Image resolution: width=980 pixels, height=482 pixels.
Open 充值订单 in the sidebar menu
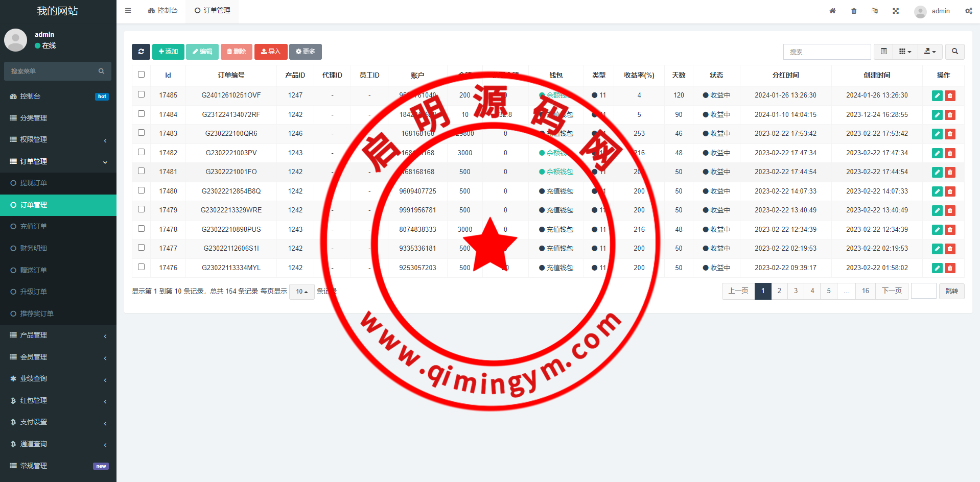[34, 226]
